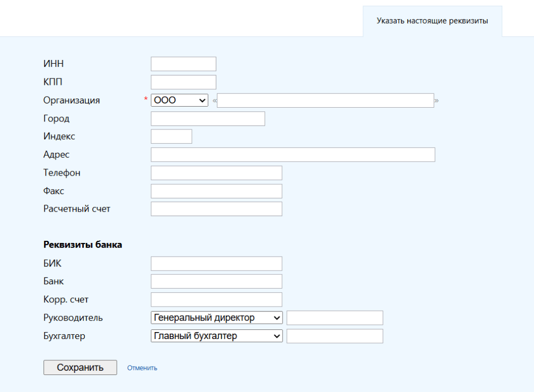Click the БИК input field
534x392 pixels.
[216, 264]
